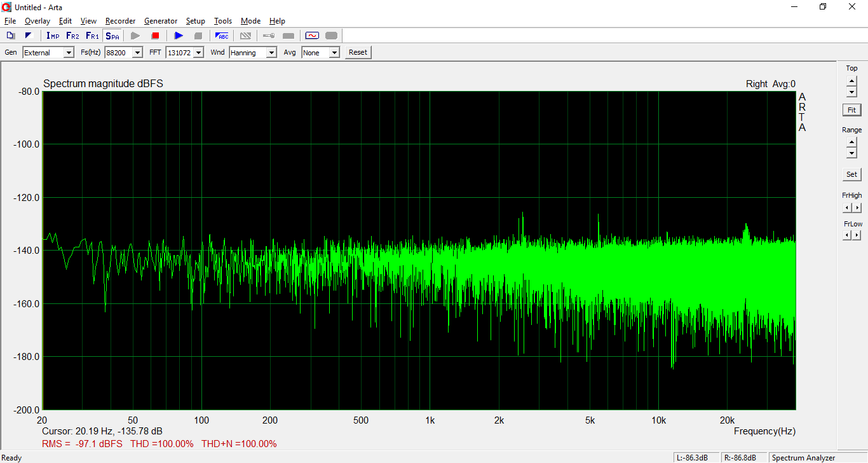This screenshot has height=463, width=868.
Task: Click the THD =100.00% readout
Action: (162, 444)
